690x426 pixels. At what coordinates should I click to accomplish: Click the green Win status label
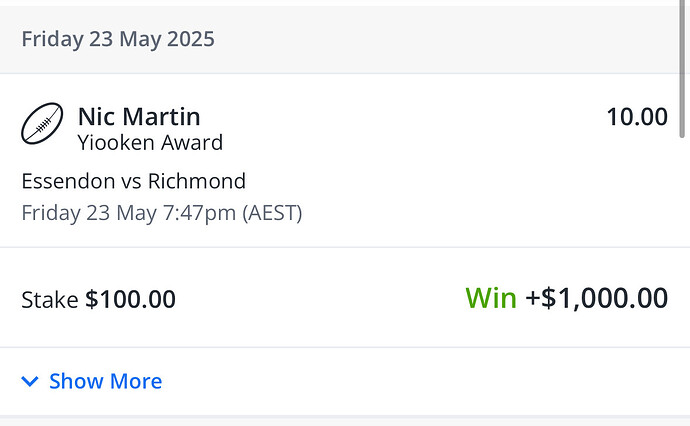(x=490, y=298)
